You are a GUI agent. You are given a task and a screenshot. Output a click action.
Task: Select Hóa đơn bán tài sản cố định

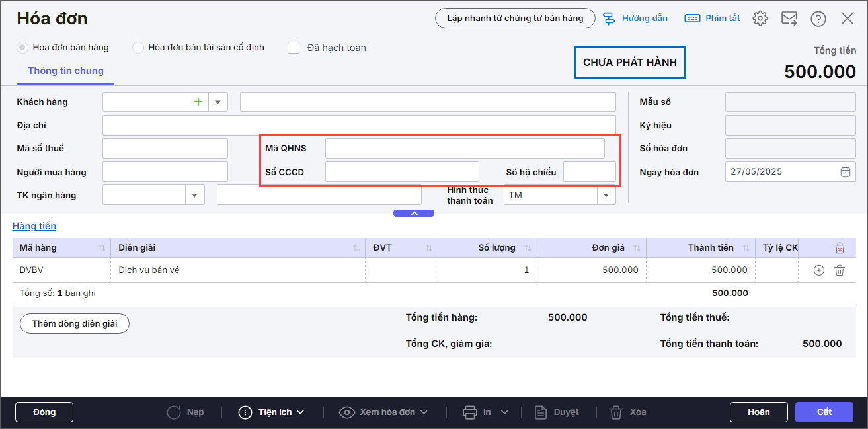138,48
